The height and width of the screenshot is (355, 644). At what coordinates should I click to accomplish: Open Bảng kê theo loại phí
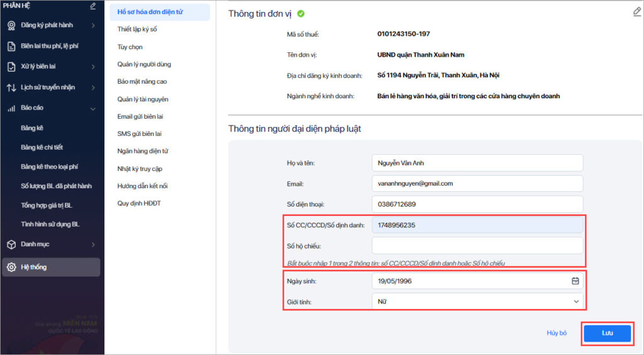[x=49, y=166]
